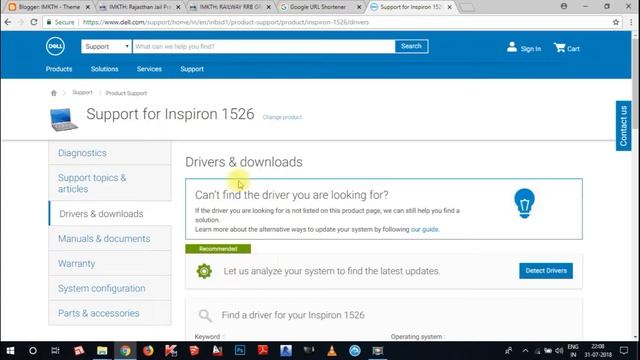Screen dimensions: 640x360
Task: Open the Support menu in navigation bar
Action: point(192,69)
